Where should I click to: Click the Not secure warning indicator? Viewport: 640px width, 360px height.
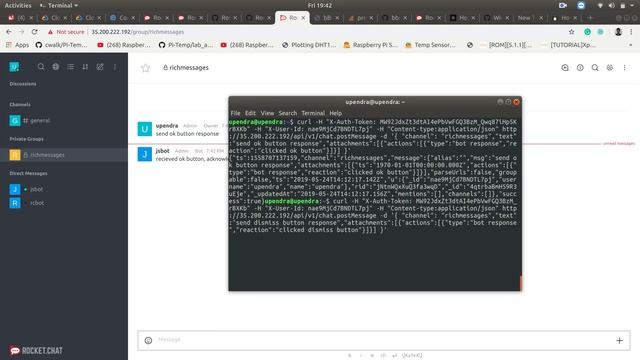click(x=66, y=32)
